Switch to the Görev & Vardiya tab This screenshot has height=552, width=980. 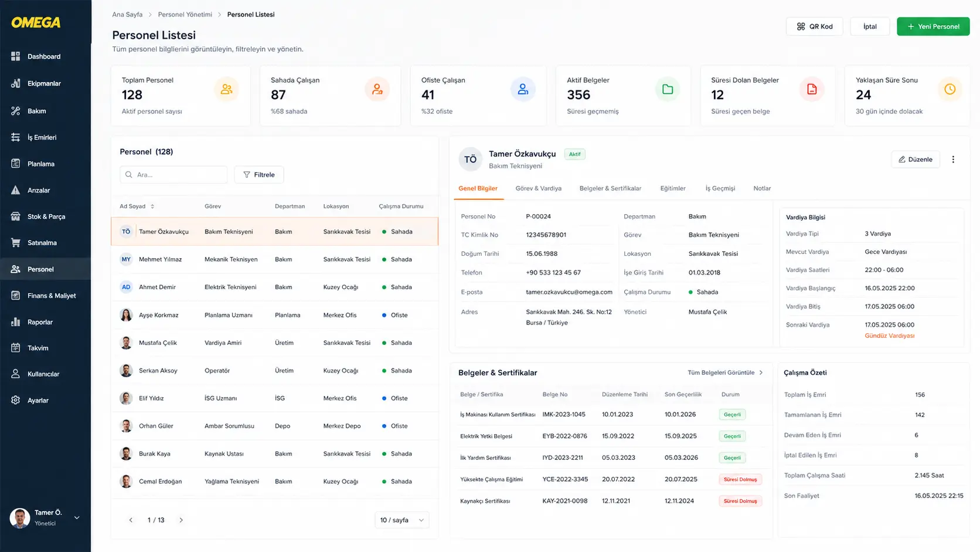pos(538,188)
